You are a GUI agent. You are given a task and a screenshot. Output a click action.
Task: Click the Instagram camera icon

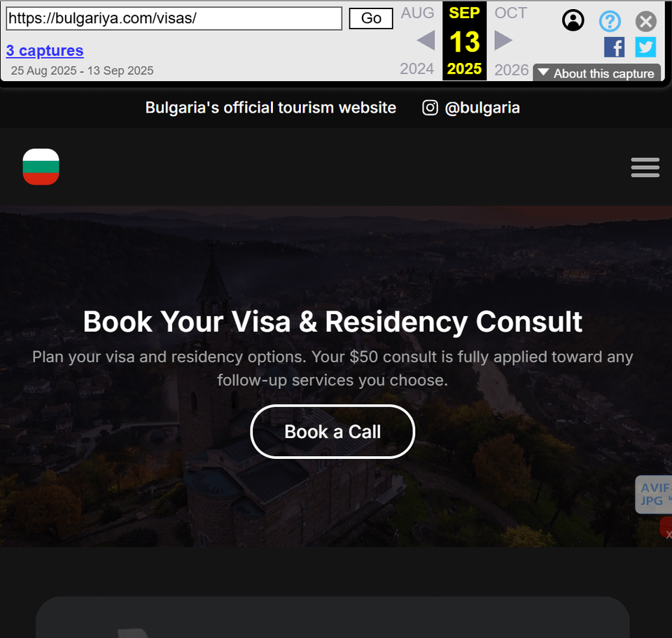coord(430,108)
